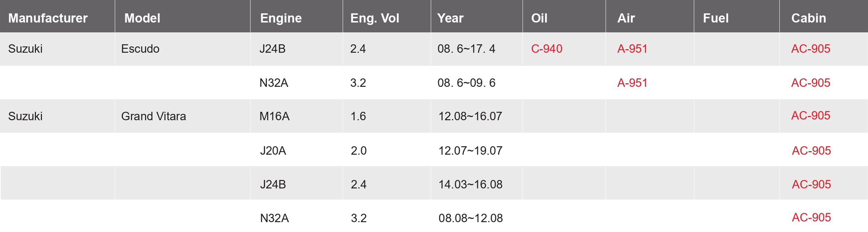The image size is (868, 232).
Task: Click the Engine column header
Action: pos(281,18)
